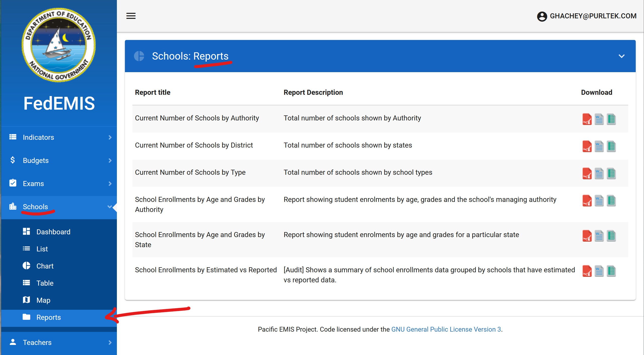Download Excel file for Schools by Authority
The image size is (644, 355).
[x=611, y=119]
